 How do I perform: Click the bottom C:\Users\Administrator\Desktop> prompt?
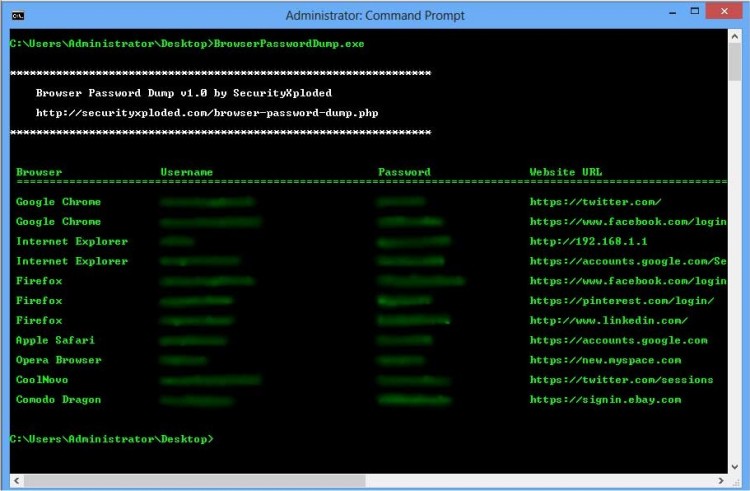111,439
